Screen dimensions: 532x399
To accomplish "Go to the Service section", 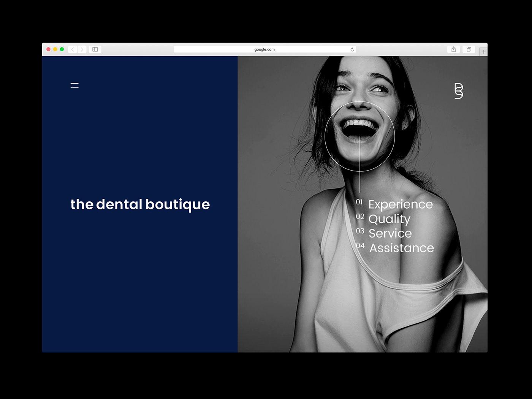I will click(x=390, y=233).
